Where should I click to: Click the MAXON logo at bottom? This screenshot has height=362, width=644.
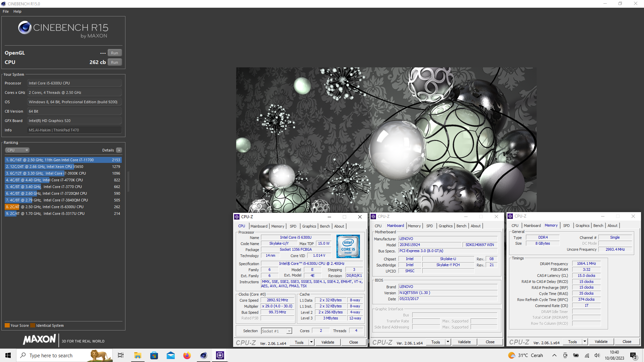tap(39, 339)
